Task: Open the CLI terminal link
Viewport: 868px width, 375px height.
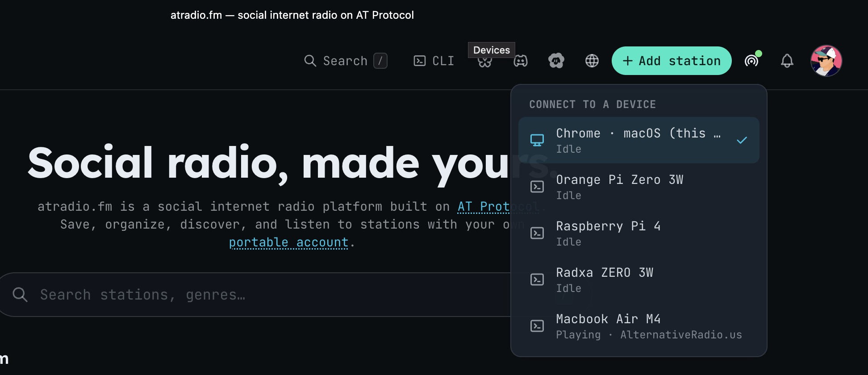Action: [434, 61]
